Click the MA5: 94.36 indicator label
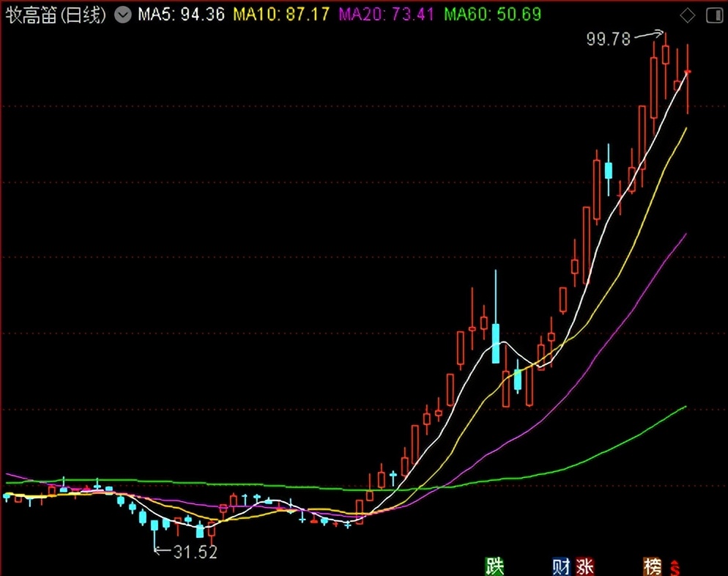 coord(182,15)
